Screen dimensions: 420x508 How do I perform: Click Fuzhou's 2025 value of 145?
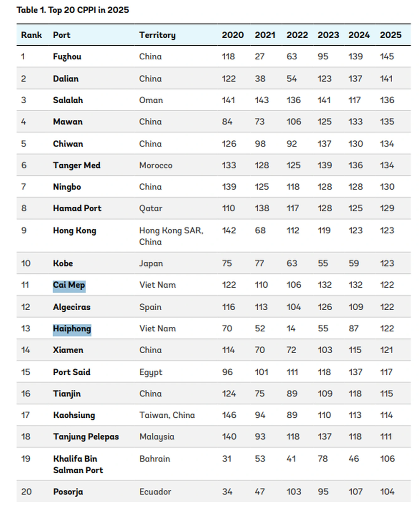click(387, 57)
